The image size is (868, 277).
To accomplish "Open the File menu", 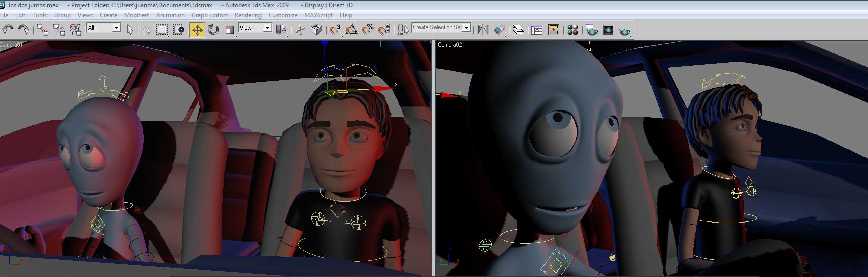I will tap(4, 15).
